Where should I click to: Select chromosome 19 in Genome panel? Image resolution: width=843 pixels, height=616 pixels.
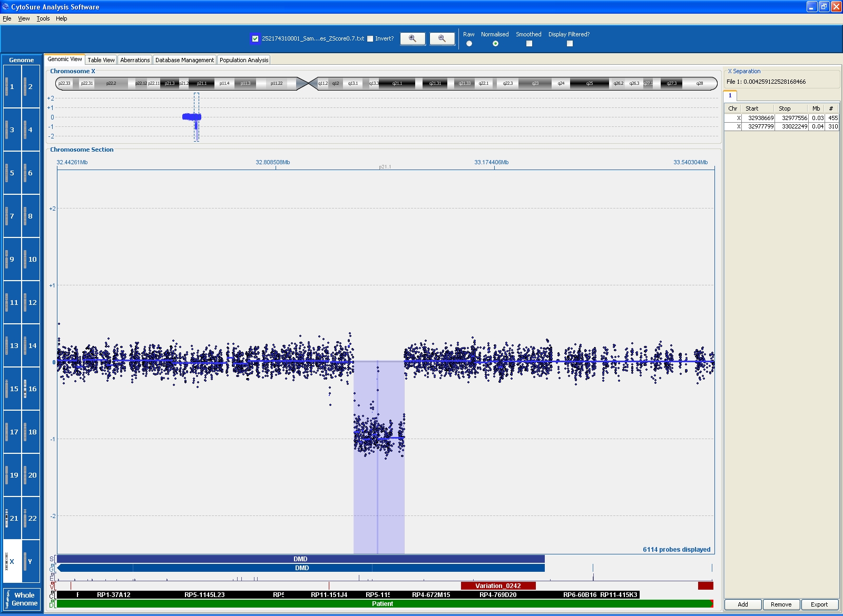click(12, 475)
